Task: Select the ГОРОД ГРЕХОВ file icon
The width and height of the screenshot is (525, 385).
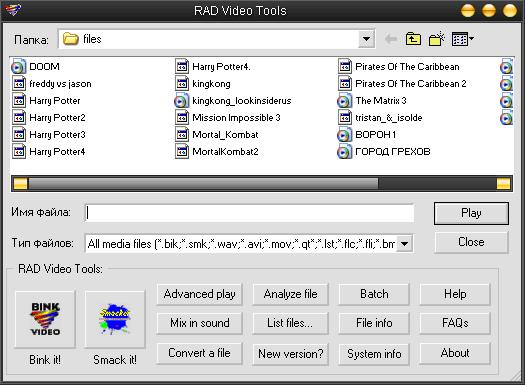Action: coord(344,152)
